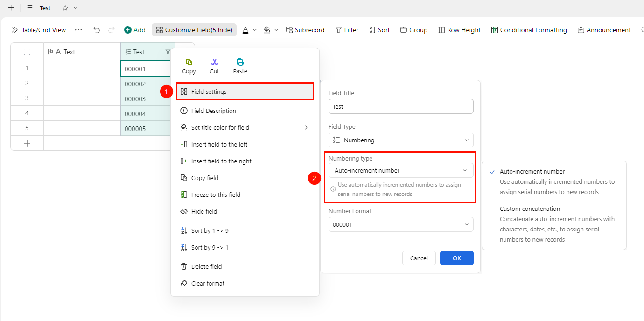Sort by 1 -> 9 ascending
The width and height of the screenshot is (644, 321).
(245, 230)
